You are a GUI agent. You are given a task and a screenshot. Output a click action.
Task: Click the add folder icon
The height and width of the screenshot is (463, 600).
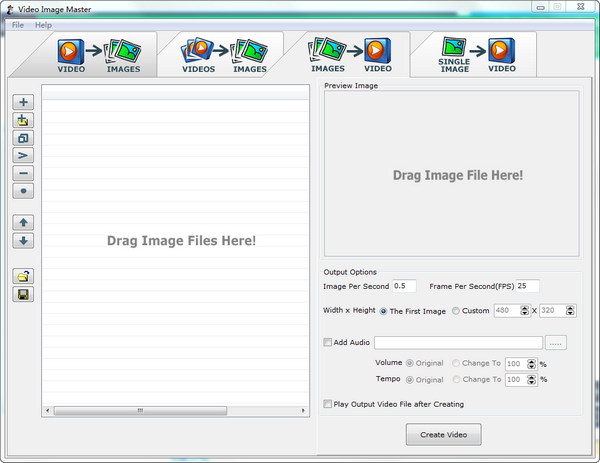(x=24, y=120)
